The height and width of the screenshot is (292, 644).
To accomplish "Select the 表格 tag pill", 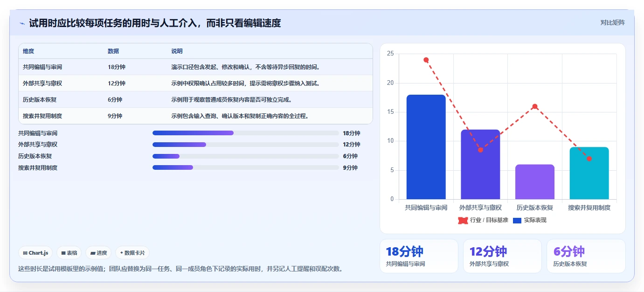I will click(69, 253).
